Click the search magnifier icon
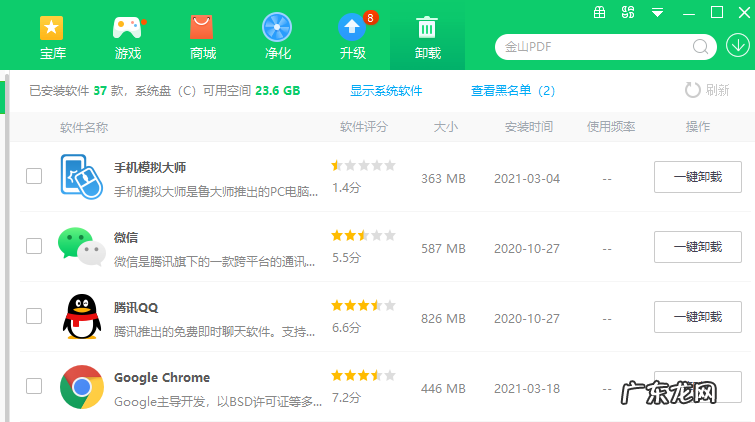Viewport: 755px width, 422px height. (700, 47)
